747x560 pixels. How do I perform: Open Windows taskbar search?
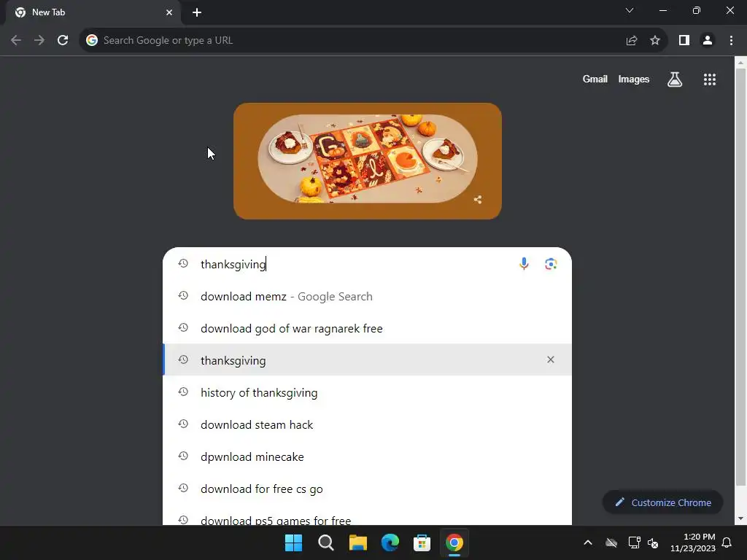click(326, 542)
